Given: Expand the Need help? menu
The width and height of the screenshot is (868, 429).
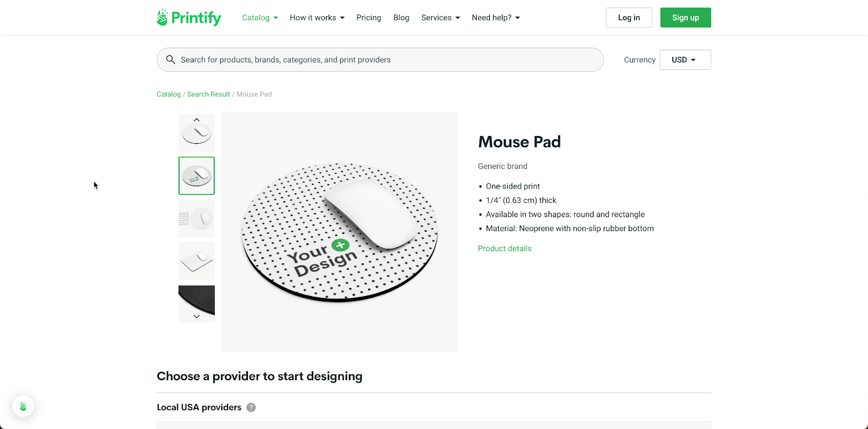Looking at the screenshot, I should click(x=496, y=17).
